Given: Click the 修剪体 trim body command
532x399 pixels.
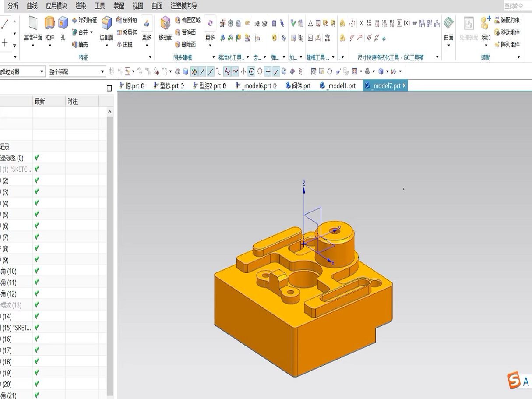Looking at the screenshot, I should point(127,32).
